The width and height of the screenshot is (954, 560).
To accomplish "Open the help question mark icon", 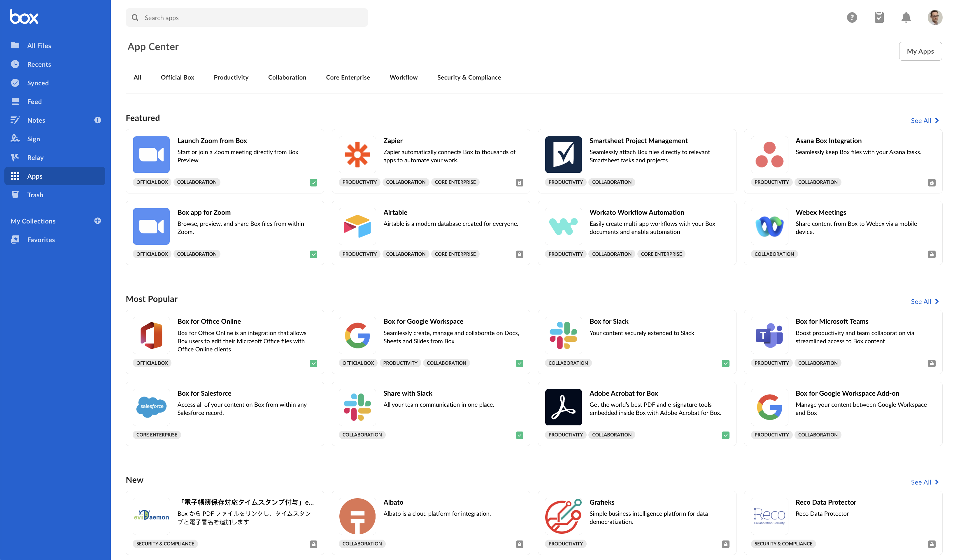I will (852, 17).
